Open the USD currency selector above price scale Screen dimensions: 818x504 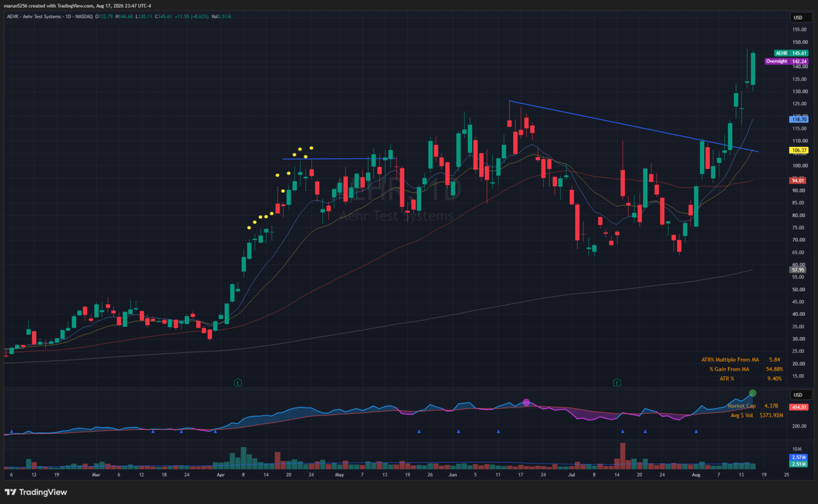801,17
